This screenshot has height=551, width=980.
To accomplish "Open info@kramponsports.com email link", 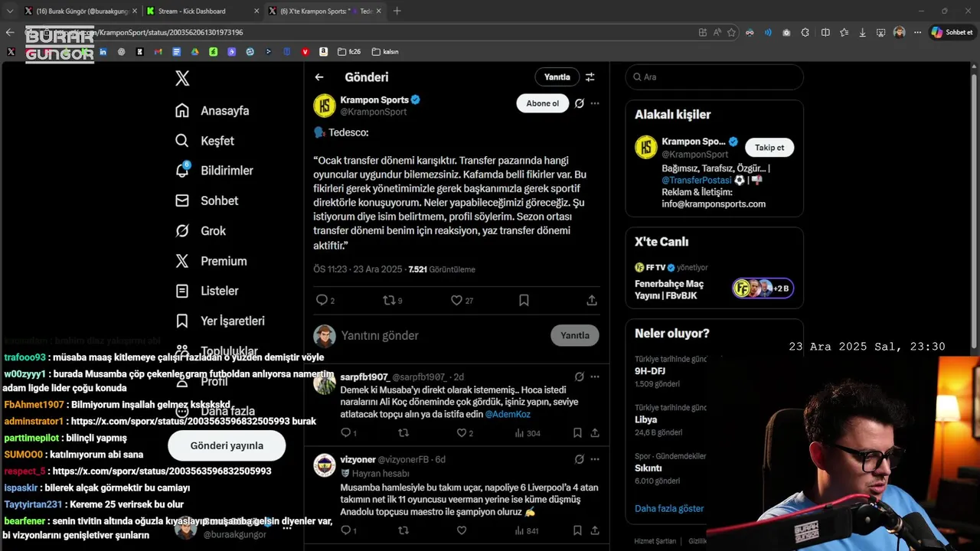I will (714, 204).
